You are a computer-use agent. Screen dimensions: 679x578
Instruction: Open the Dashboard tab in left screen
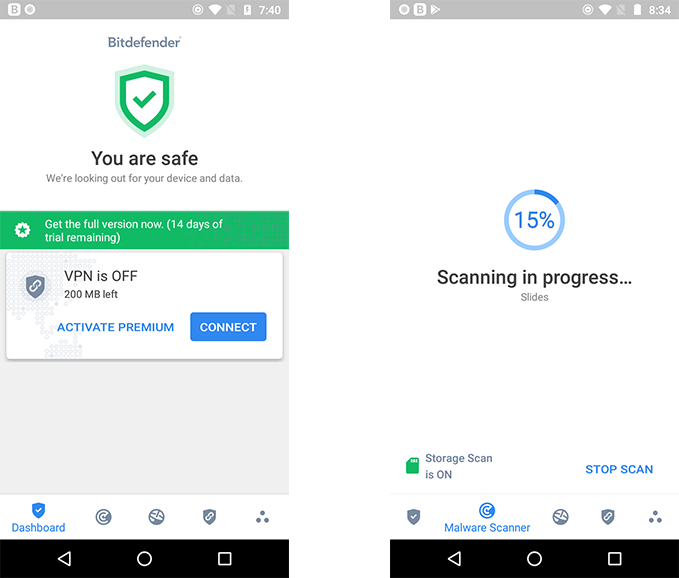point(39,518)
